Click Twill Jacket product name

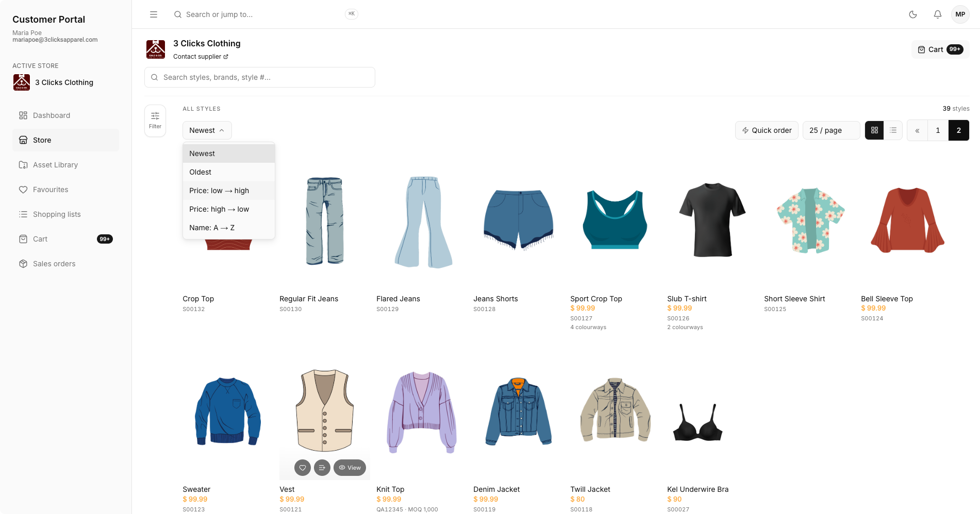[590, 489]
